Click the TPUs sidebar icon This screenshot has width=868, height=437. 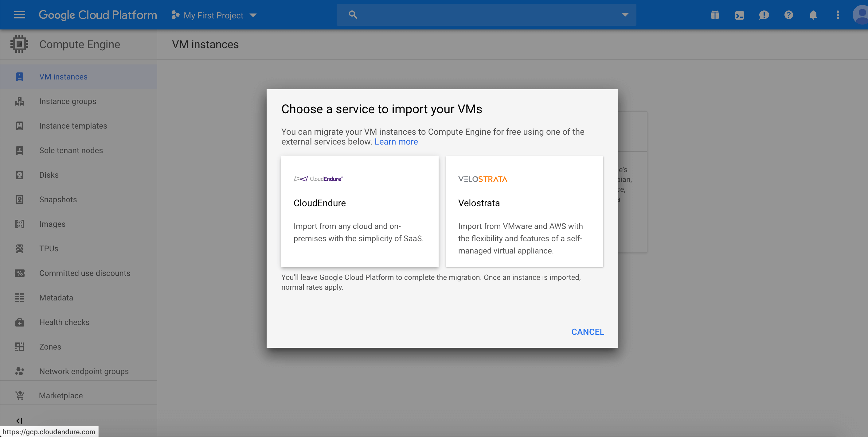pyautogui.click(x=20, y=249)
